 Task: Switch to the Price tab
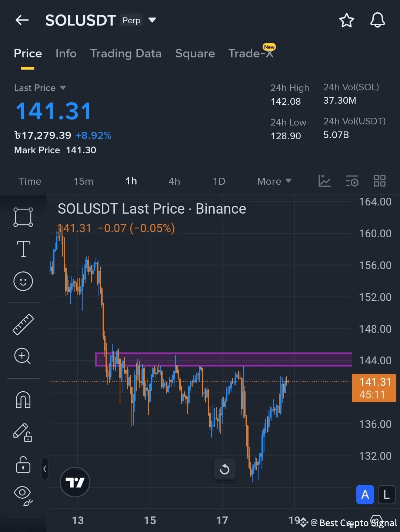[28, 53]
